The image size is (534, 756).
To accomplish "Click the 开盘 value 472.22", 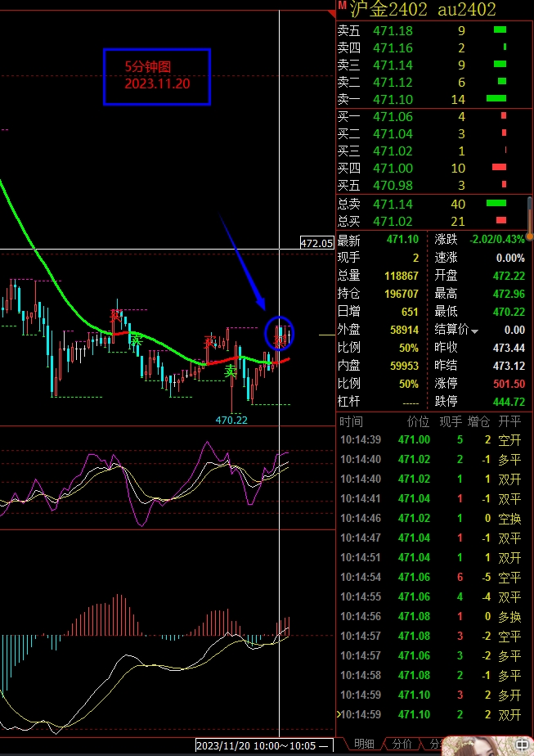I will point(509,276).
